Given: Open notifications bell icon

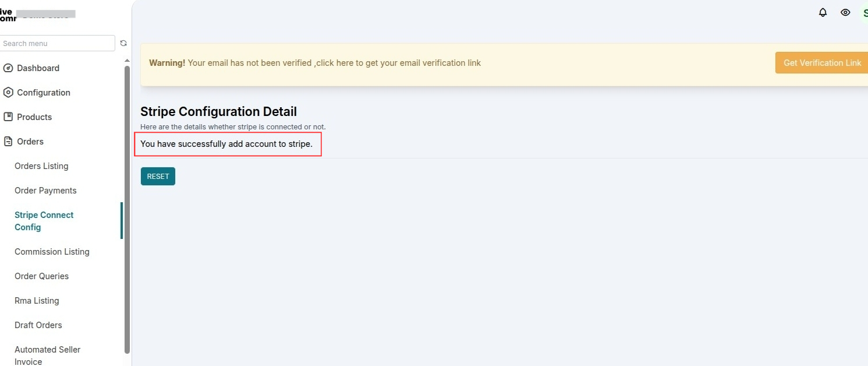Looking at the screenshot, I should (x=823, y=12).
